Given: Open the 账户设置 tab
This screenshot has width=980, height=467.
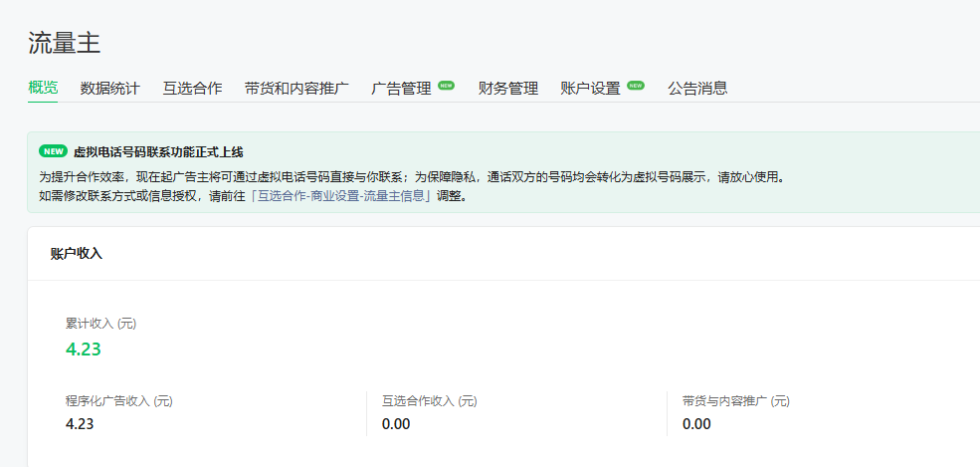Looking at the screenshot, I should [591, 89].
